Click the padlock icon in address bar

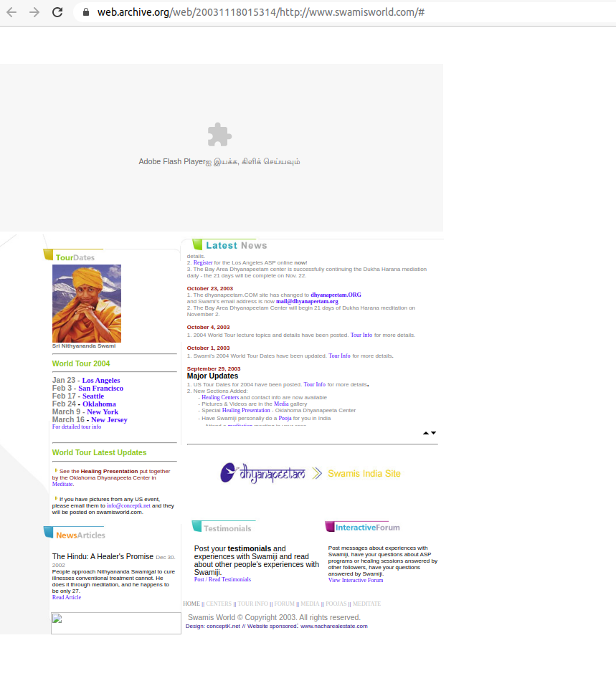pyautogui.click(x=86, y=12)
